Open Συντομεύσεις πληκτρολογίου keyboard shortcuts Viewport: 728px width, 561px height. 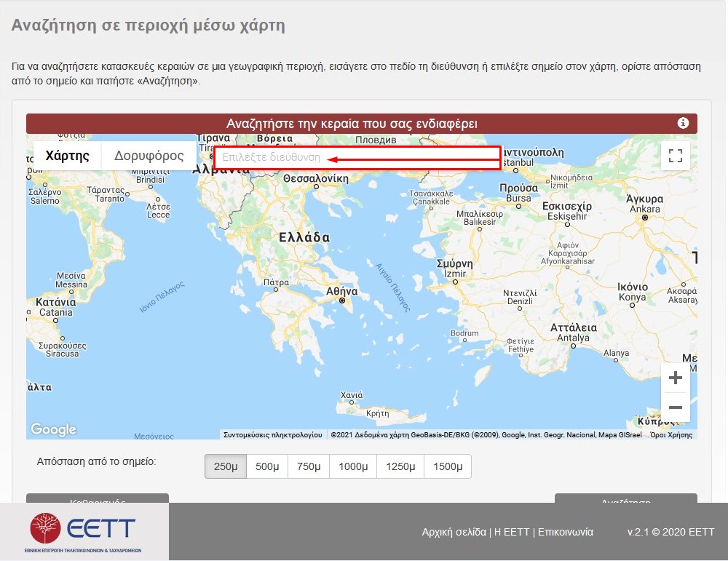point(272,434)
